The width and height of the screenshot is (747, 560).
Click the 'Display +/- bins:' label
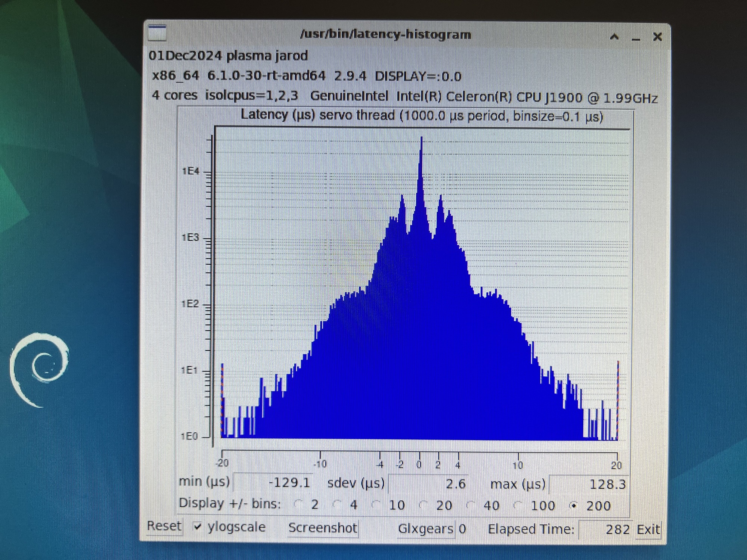[230, 503]
